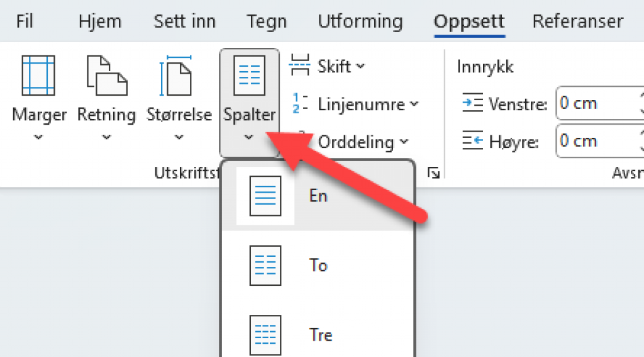
Task: Click the three-column layout icon
Action: 265,335
